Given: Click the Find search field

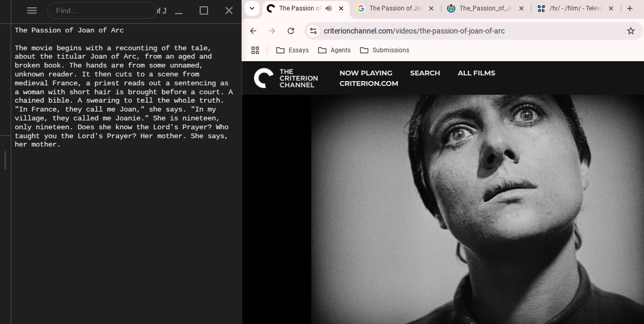Looking at the screenshot, I should (102, 10).
